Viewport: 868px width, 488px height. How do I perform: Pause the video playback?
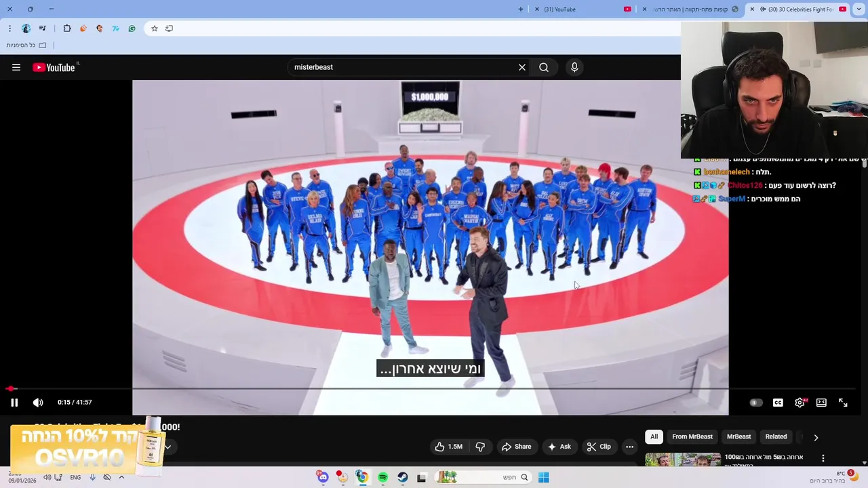pyautogui.click(x=14, y=403)
